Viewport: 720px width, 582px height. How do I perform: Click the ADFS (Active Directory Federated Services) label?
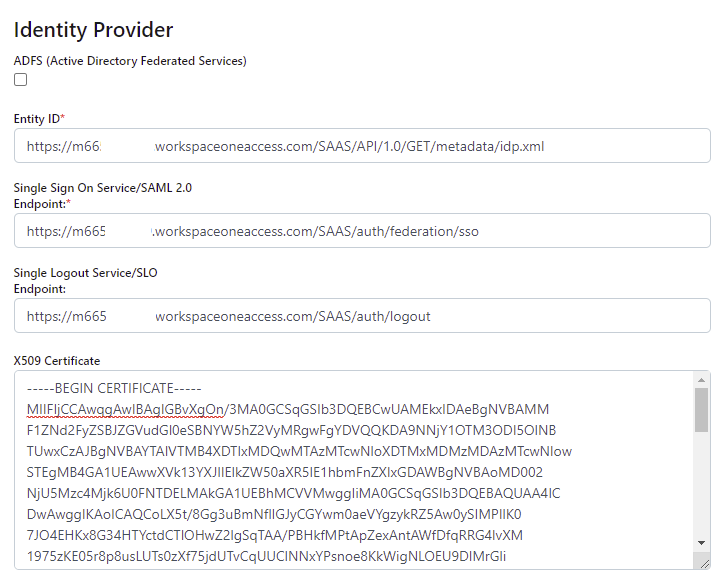tap(130, 60)
